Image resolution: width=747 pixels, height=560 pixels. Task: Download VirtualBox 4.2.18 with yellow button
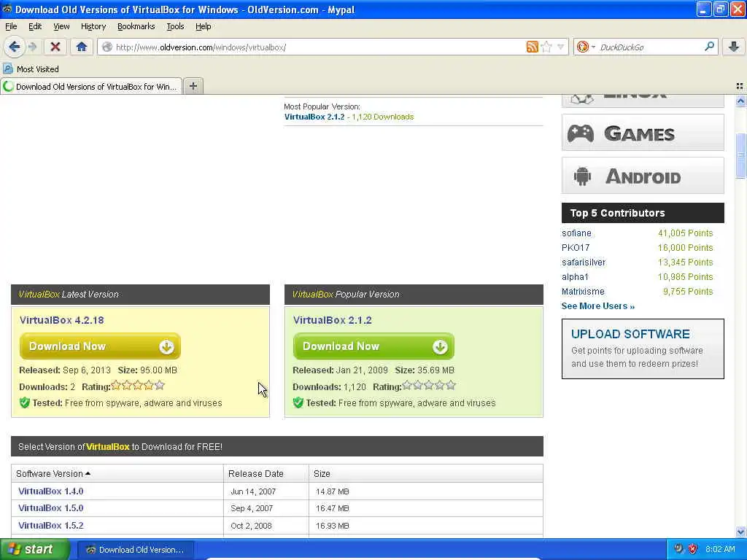pos(100,346)
